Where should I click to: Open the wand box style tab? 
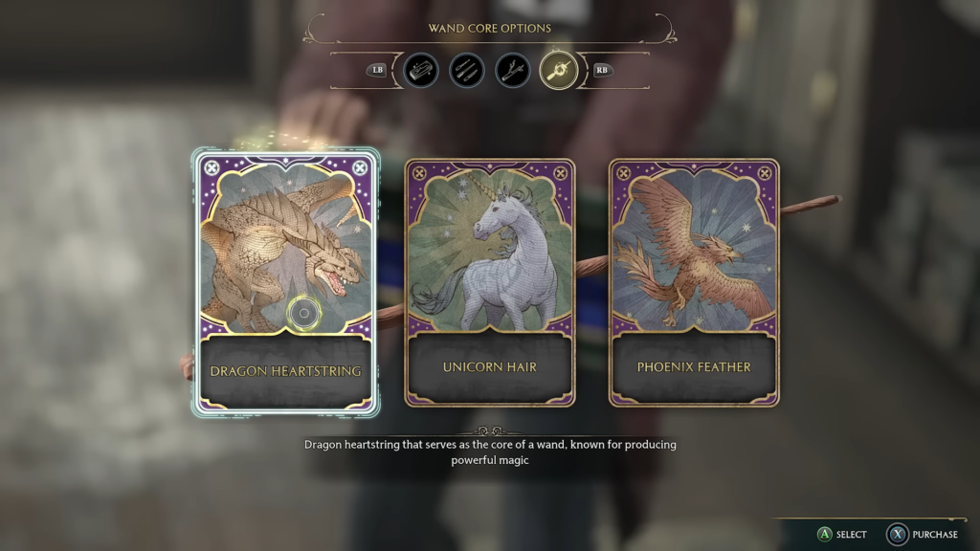pos(421,70)
